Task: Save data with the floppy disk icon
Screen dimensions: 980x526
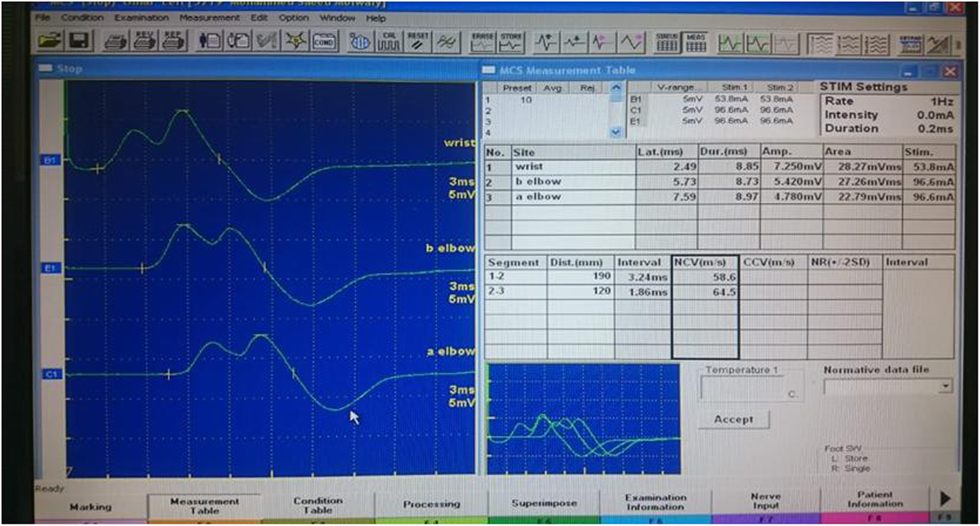Action: click(79, 41)
